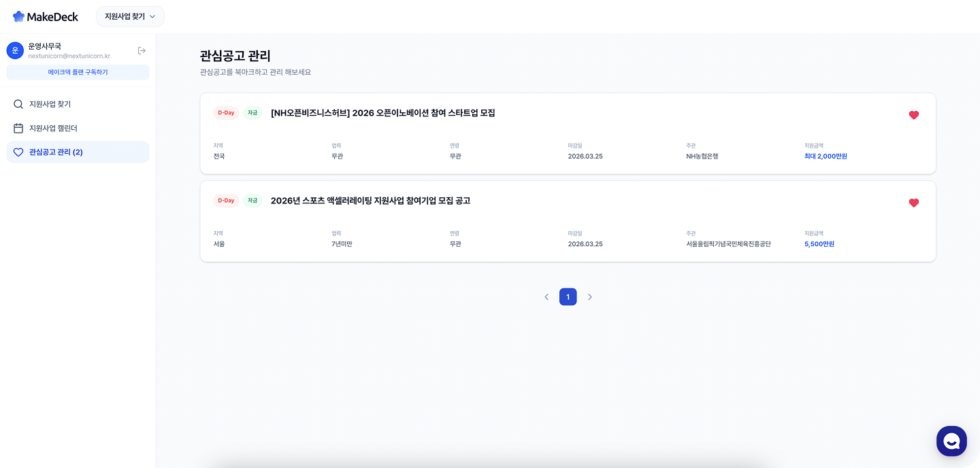
Task: Open the NH오픈비즈니스허브 오픈이노베이션 announcement title
Action: (382, 113)
